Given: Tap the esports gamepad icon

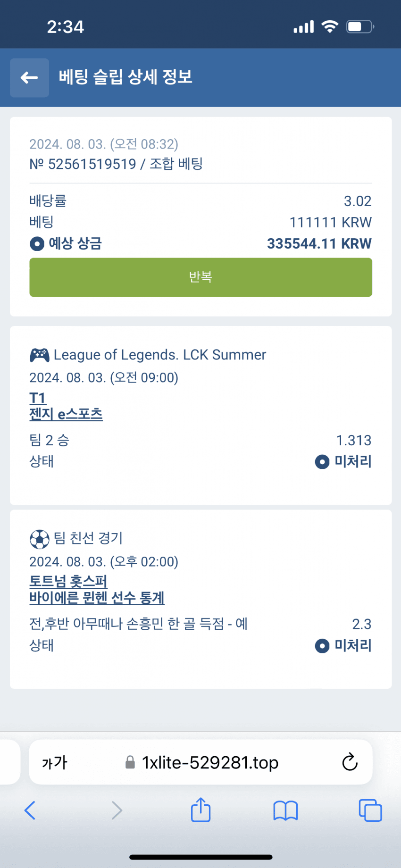Looking at the screenshot, I should (40, 355).
